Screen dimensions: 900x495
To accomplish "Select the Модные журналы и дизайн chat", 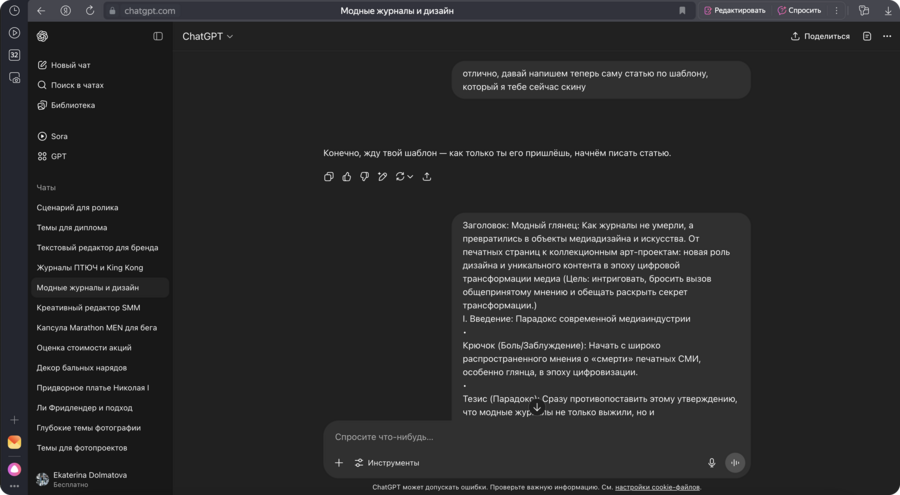I will [x=100, y=288].
